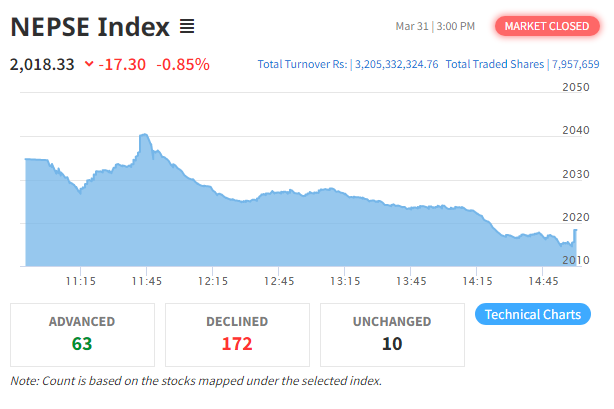Click the MARKET CLOSED badge

click(x=547, y=26)
